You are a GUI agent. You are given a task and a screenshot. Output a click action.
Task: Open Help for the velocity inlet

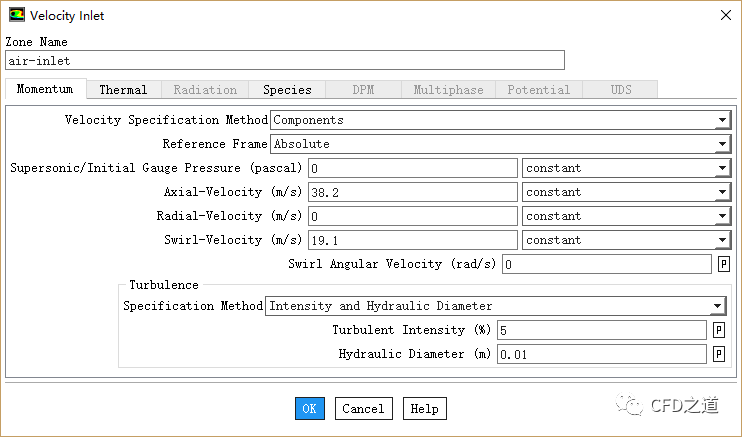(x=424, y=408)
